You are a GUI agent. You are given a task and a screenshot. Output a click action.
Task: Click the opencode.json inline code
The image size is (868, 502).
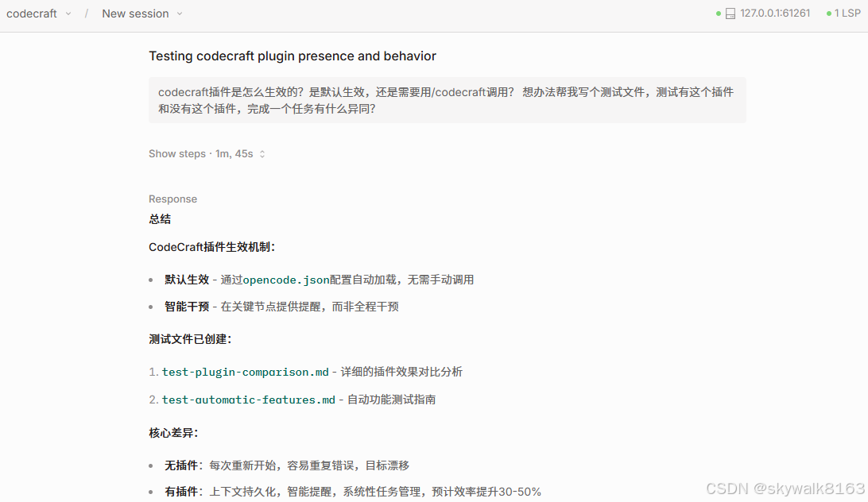pyautogui.click(x=286, y=280)
